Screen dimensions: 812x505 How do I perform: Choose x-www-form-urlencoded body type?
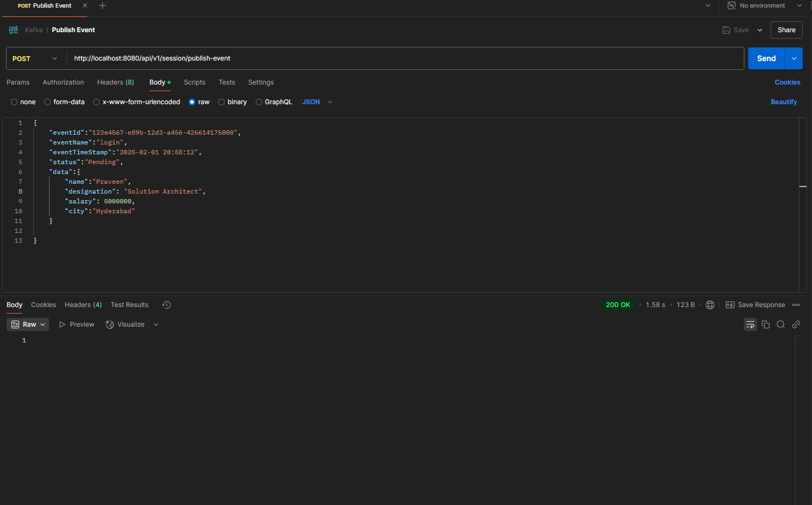pos(137,102)
